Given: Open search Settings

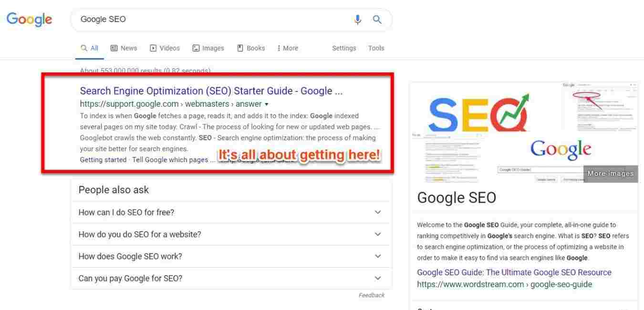Looking at the screenshot, I should pos(344,48).
